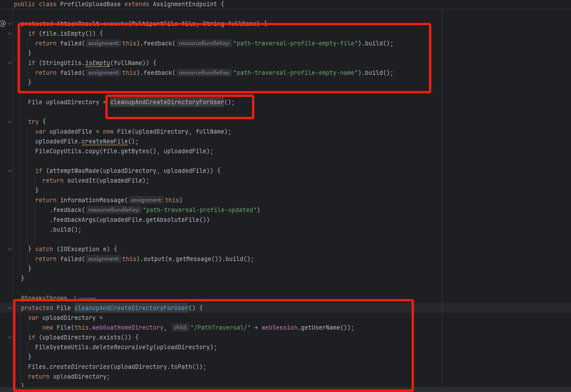Click isEmpty in StringUtils.isEmpty(fullName)
This screenshot has width=571, height=392.
pyautogui.click(x=97, y=63)
